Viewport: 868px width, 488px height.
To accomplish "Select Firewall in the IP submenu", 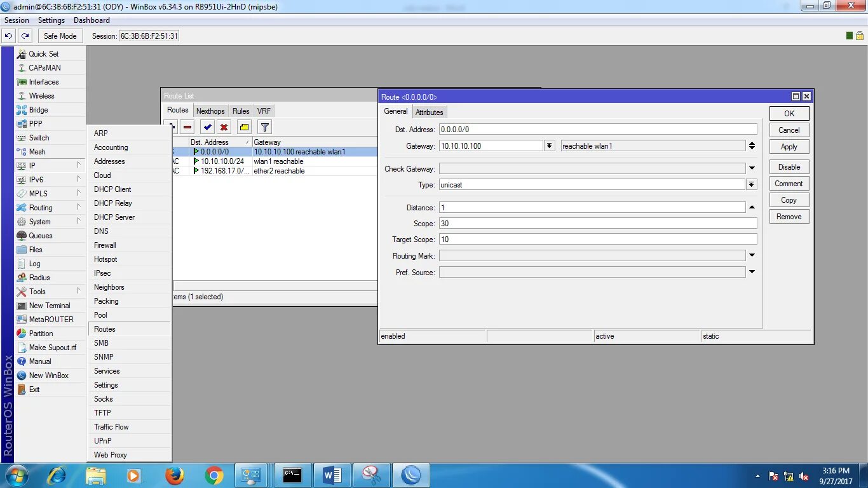I will [130, 245].
